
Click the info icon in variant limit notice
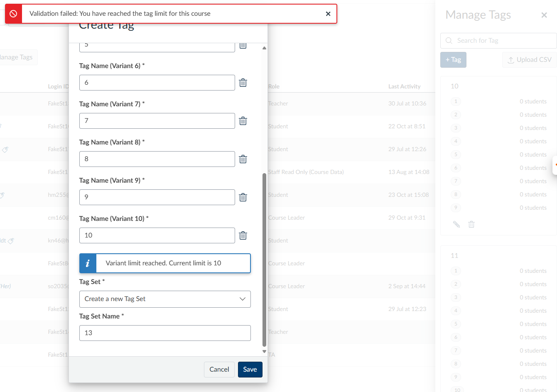coord(88,263)
